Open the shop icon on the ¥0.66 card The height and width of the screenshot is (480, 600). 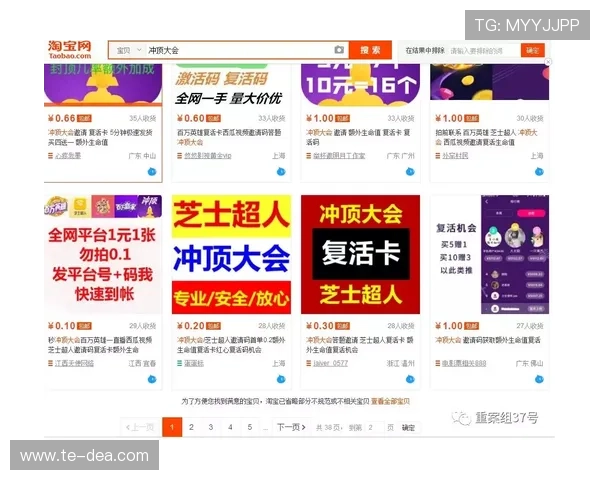pos(50,155)
